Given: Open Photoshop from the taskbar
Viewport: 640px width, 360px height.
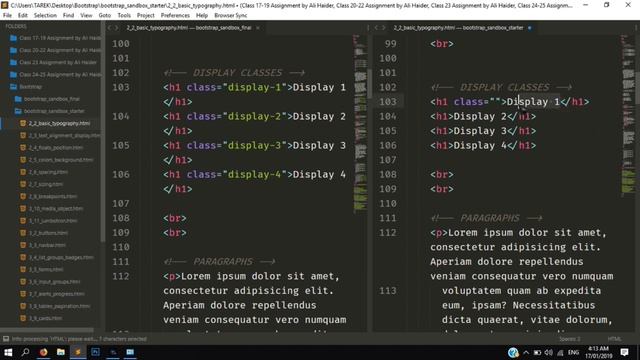Looking at the screenshot, I should (96, 352).
